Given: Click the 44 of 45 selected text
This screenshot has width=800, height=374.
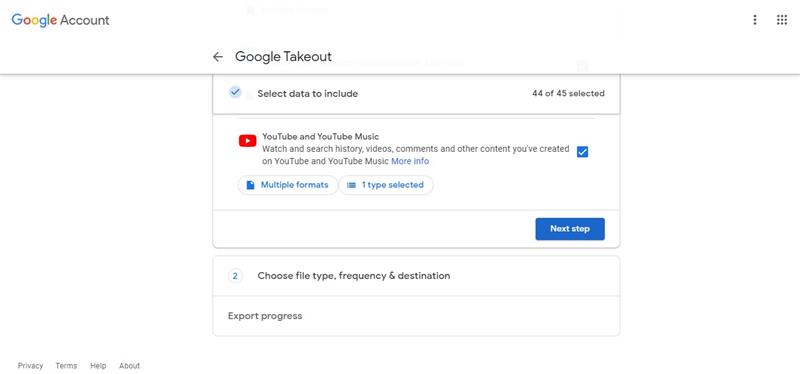Looking at the screenshot, I should pyautogui.click(x=568, y=93).
